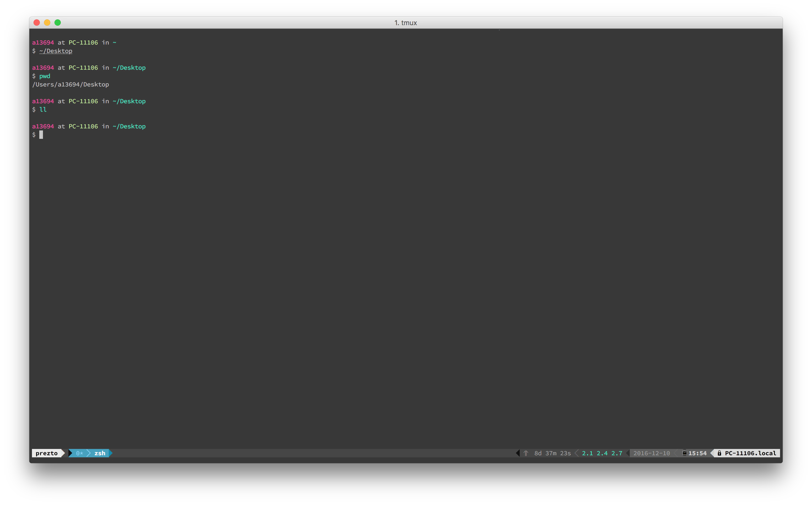Click ~/Desktop in the last prompt line
Image resolution: width=812 pixels, height=505 pixels.
pos(129,126)
